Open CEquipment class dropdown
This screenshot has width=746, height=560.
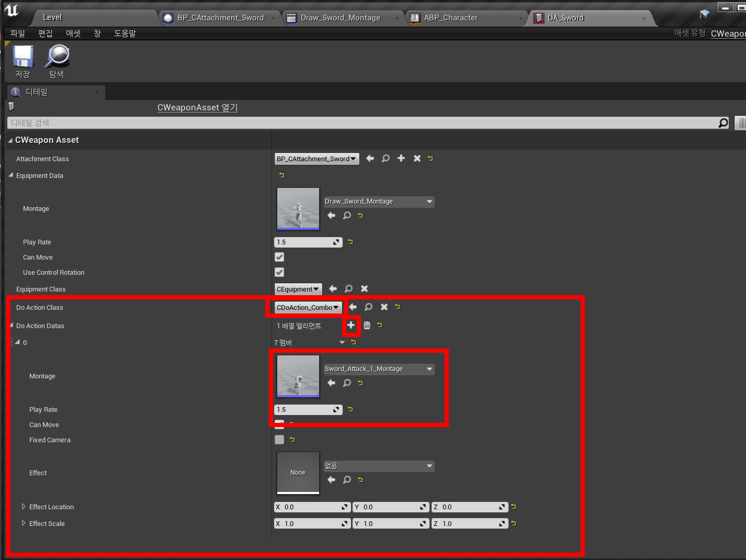pyautogui.click(x=298, y=289)
